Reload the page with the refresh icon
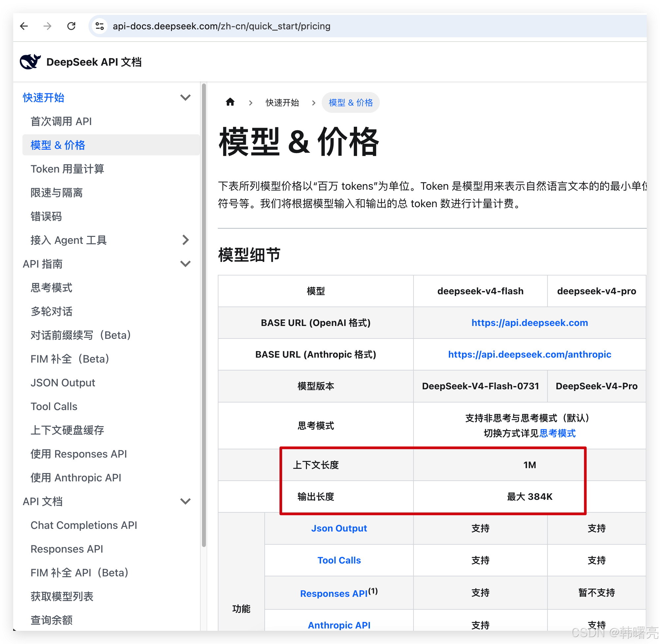Viewport: 660px width, 644px height. pyautogui.click(x=71, y=26)
